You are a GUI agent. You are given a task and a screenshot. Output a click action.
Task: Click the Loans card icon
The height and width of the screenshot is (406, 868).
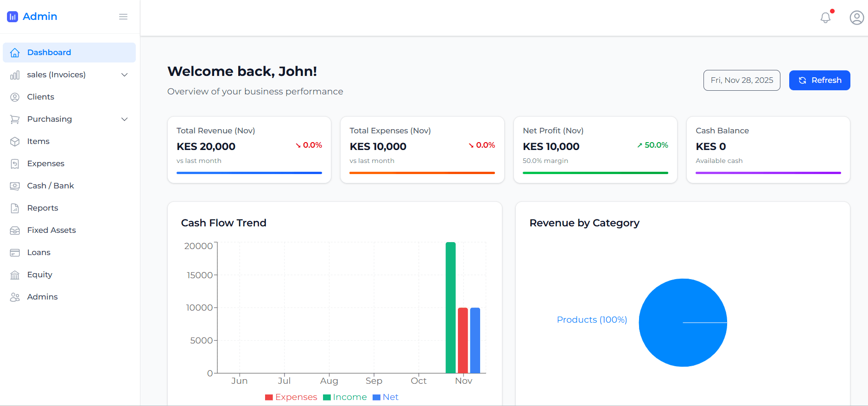coord(15,252)
